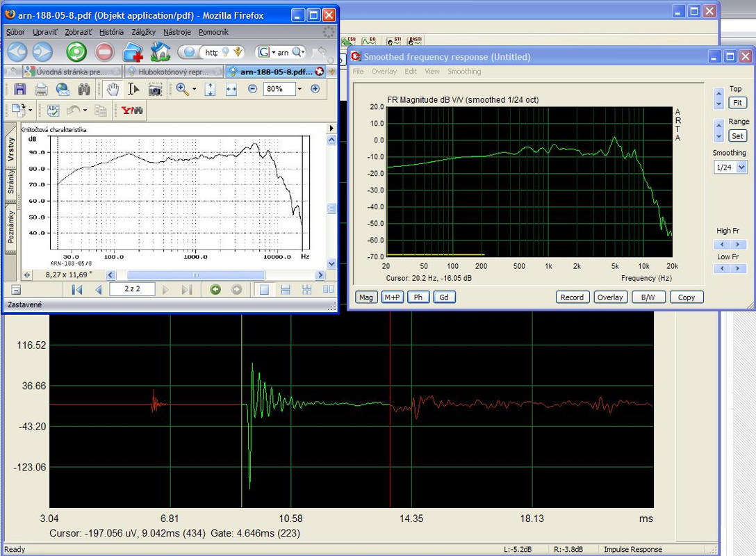
Task: Open Súbor menu in Firefox
Action: click(x=15, y=32)
